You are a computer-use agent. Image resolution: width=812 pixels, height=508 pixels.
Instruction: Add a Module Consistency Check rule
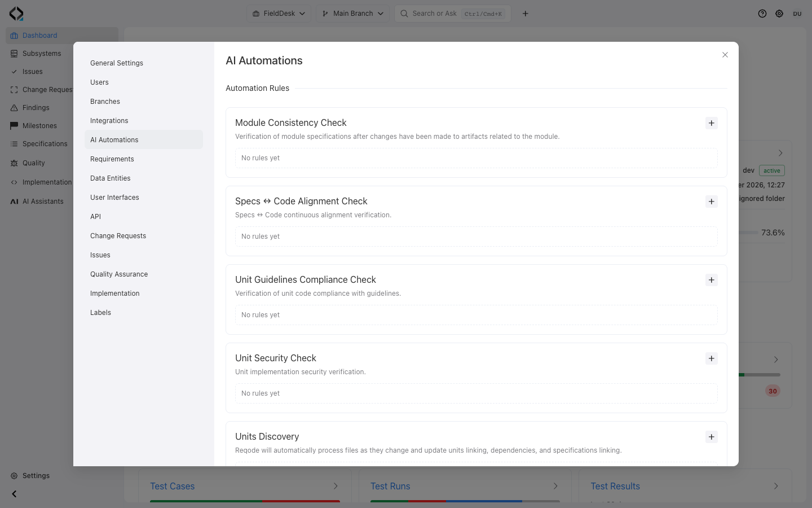712,123
